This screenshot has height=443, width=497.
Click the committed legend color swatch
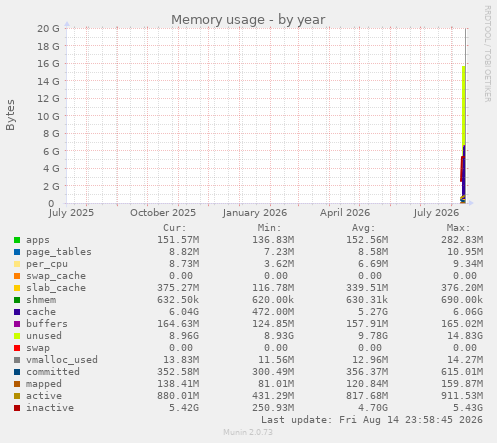17,372
